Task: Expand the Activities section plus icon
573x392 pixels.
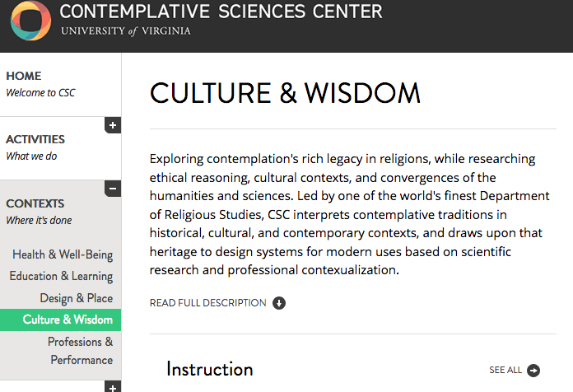Action: [x=113, y=125]
